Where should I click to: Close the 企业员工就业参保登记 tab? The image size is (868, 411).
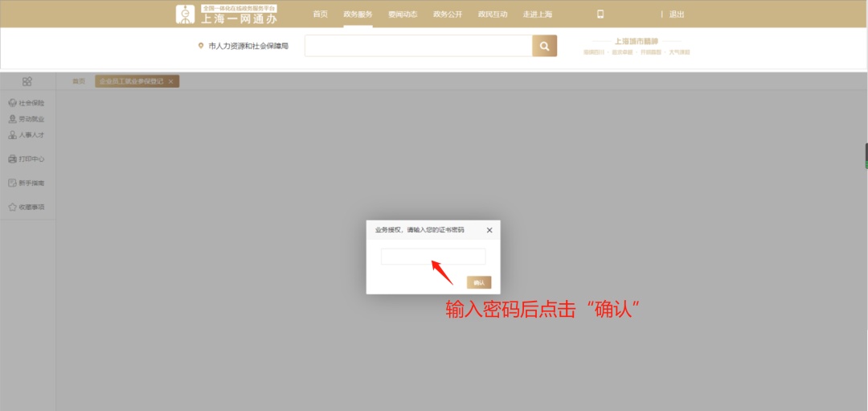point(171,81)
